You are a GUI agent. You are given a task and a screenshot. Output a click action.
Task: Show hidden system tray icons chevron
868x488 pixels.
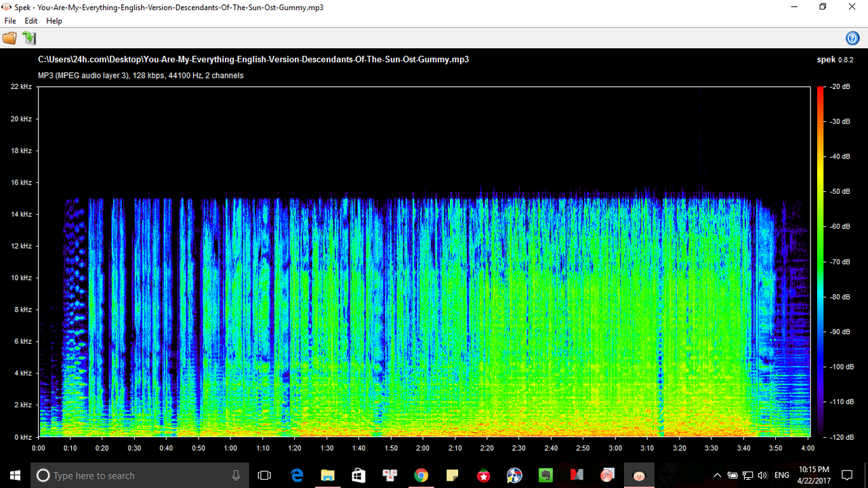(718, 476)
